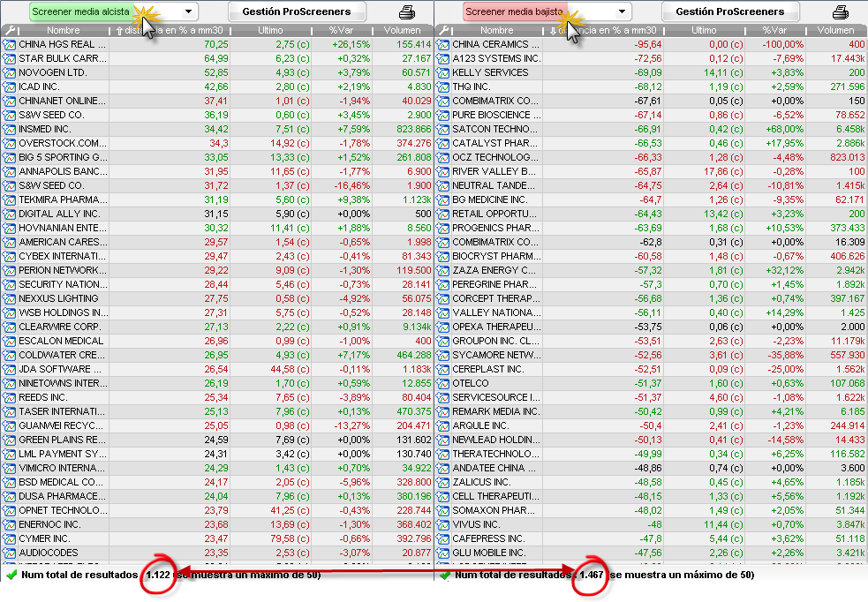This screenshot has height=602, width=868.
Task: Select the CHINANET ONLINE row name
Action: click(62, 101)
